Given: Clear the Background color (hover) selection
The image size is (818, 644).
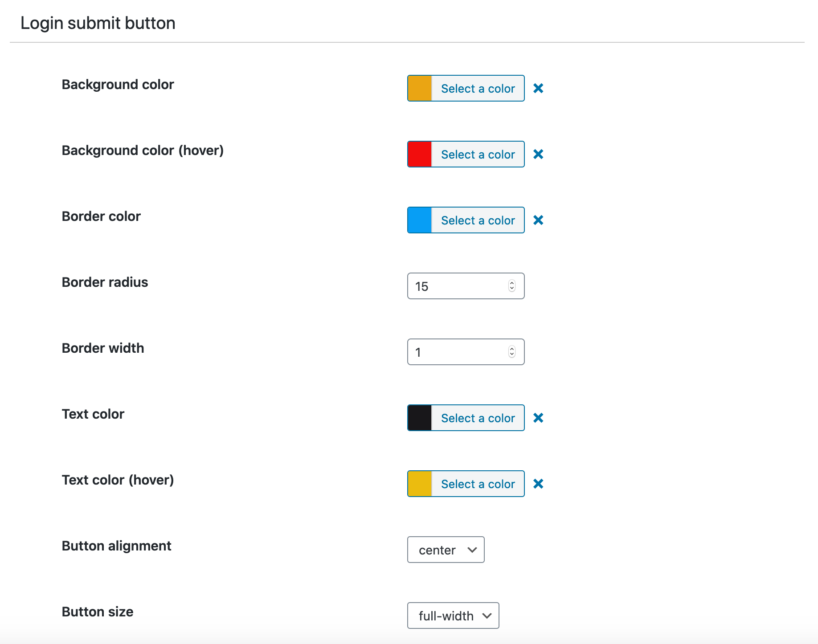Looking at the screenshot, I should (x=538, y=154).
